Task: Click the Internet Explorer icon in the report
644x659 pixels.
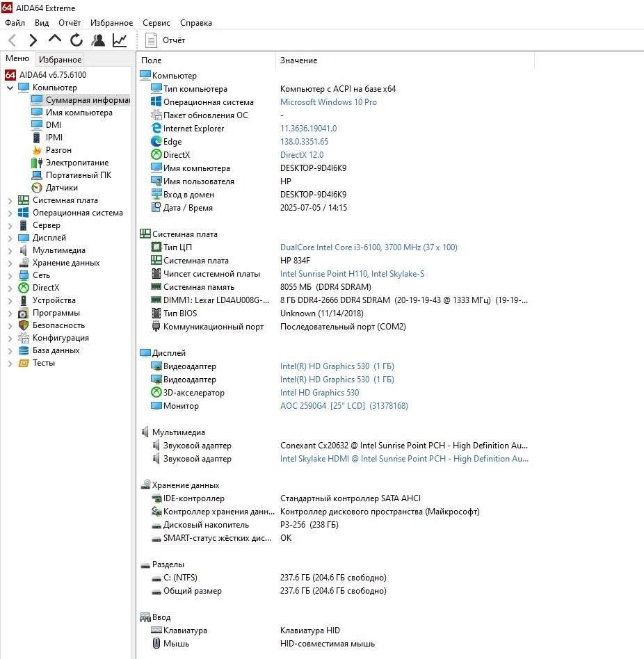Action: tap(156, 128)
